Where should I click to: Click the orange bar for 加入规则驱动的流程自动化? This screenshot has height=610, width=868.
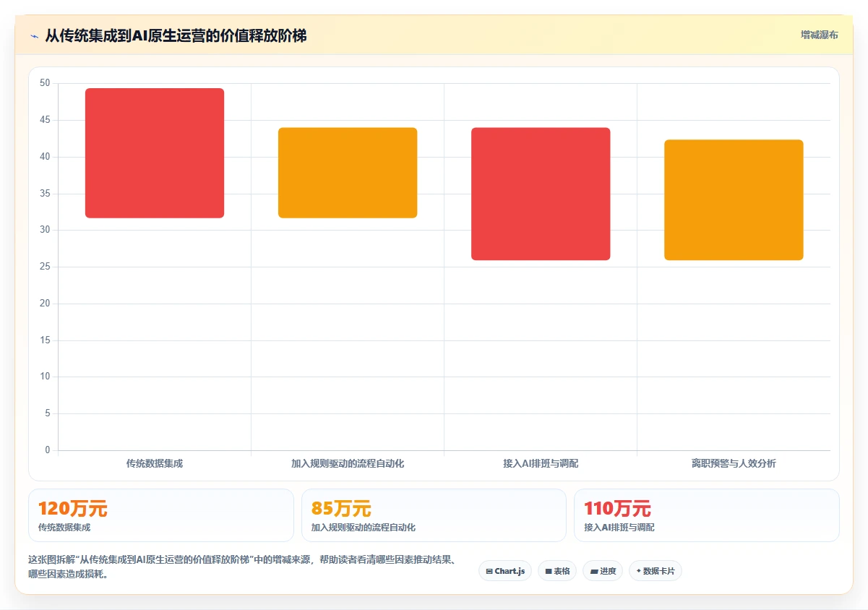click(348, 173)
